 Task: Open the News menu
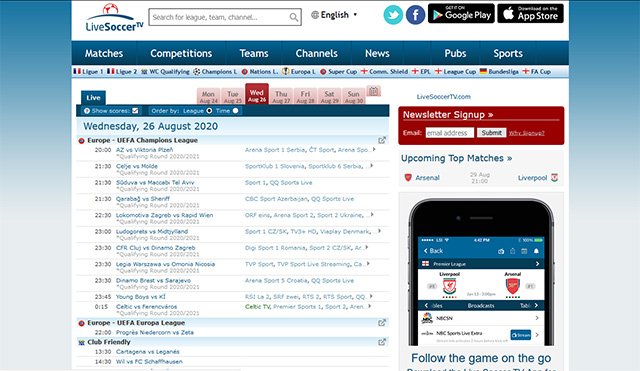tap(377, 53)
